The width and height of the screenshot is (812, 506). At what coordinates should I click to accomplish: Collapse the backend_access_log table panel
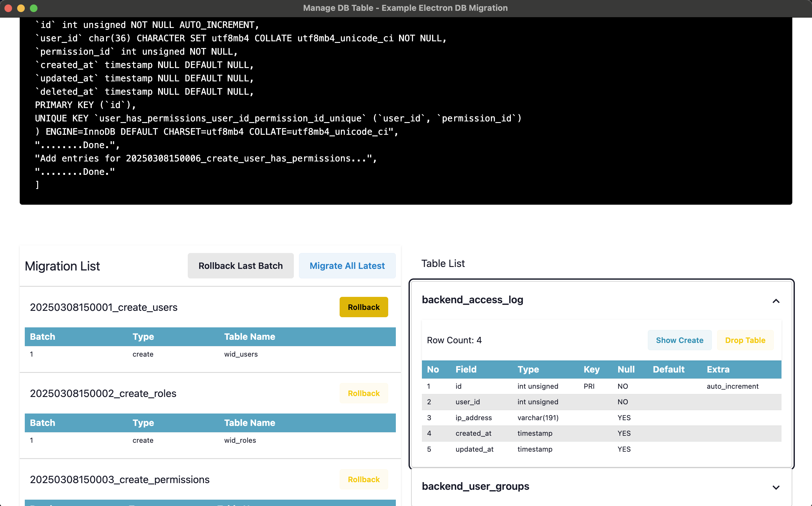775,301
